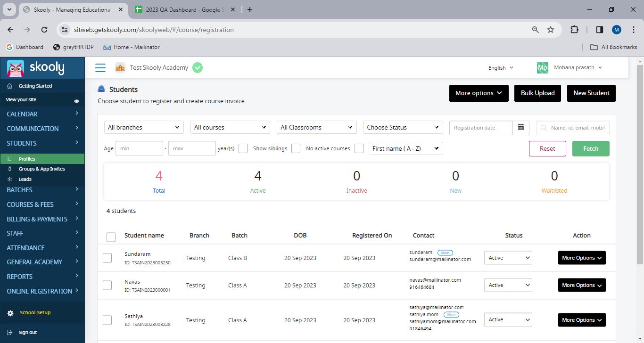
Task: Change Sundaram's Active status dropdown
Action: (x=508, y=258)
